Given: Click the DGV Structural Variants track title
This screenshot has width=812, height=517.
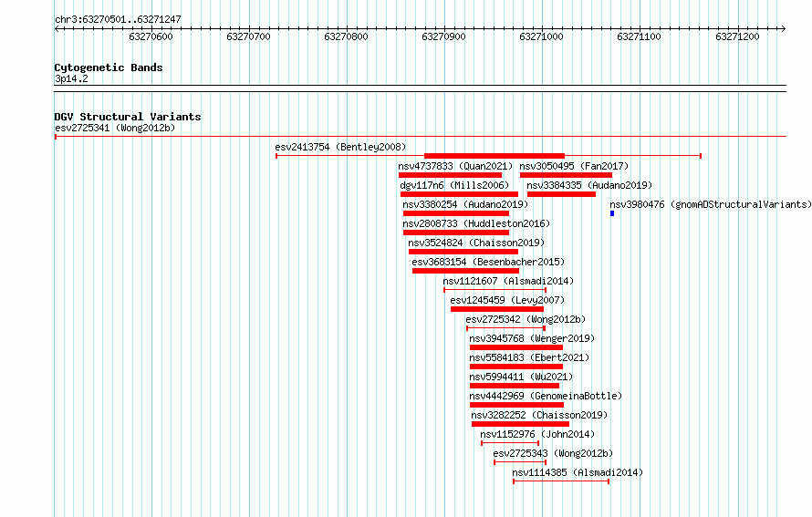Looking at the screenshot, I should point(128,117).
